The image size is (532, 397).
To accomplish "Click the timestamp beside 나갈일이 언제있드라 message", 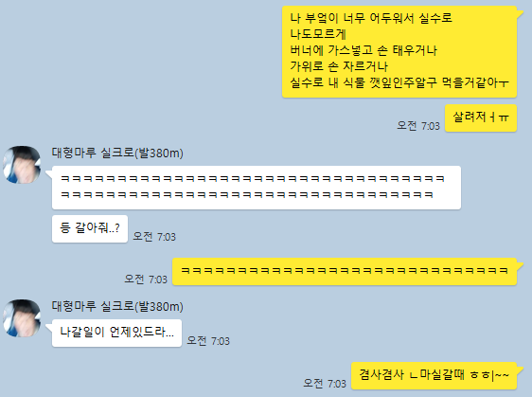I will (208, 341).
